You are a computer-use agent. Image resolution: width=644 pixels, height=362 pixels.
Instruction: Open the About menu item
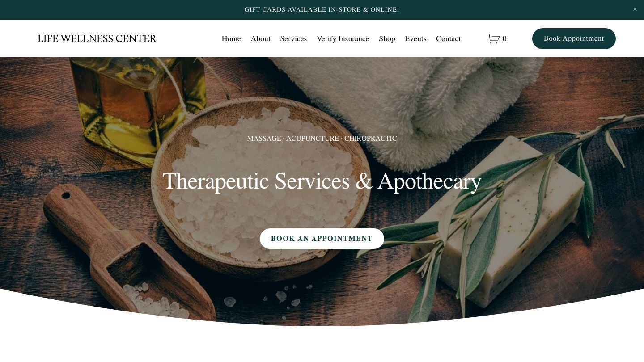point(260,39)
